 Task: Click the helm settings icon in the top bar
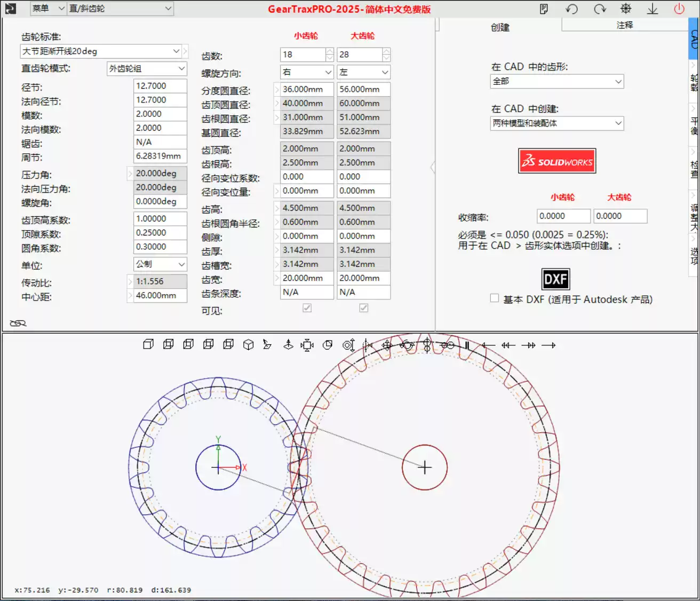point(626,9)
